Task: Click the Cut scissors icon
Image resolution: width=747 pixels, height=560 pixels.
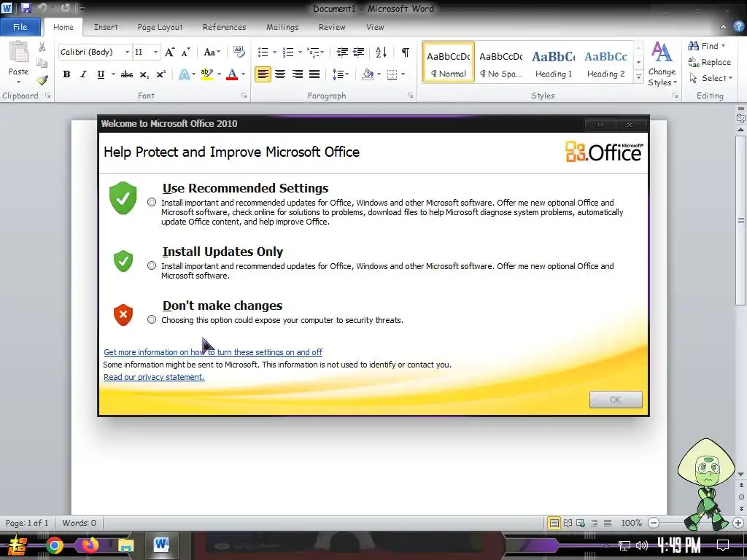Action: pos(42,47)
